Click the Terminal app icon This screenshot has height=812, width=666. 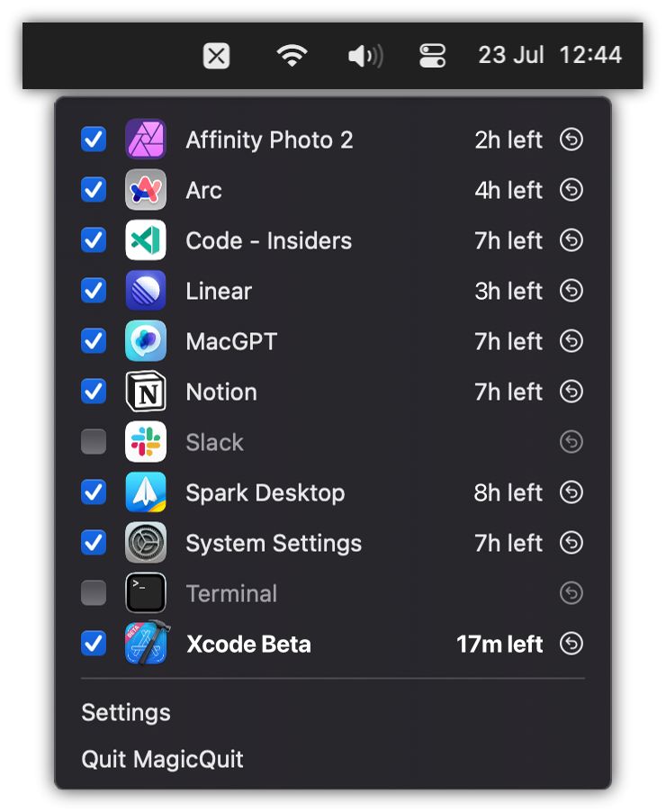[x=146, y=593]
